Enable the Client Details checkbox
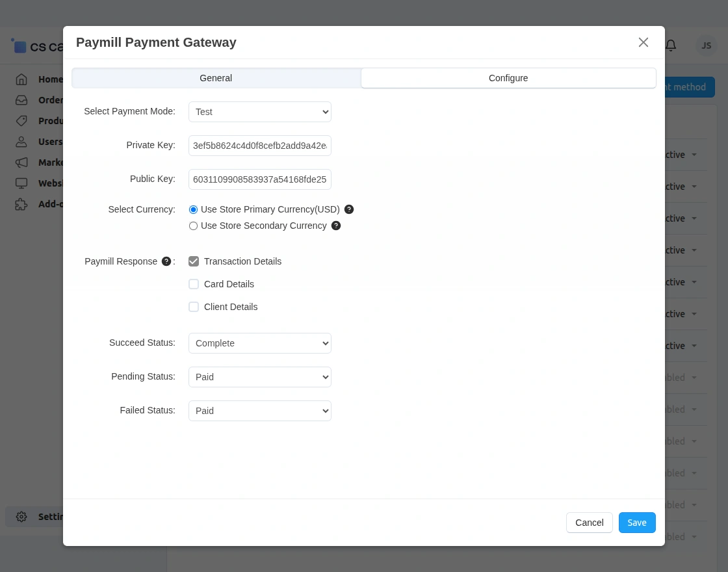 pyautogui.click(x=194, y=307)
